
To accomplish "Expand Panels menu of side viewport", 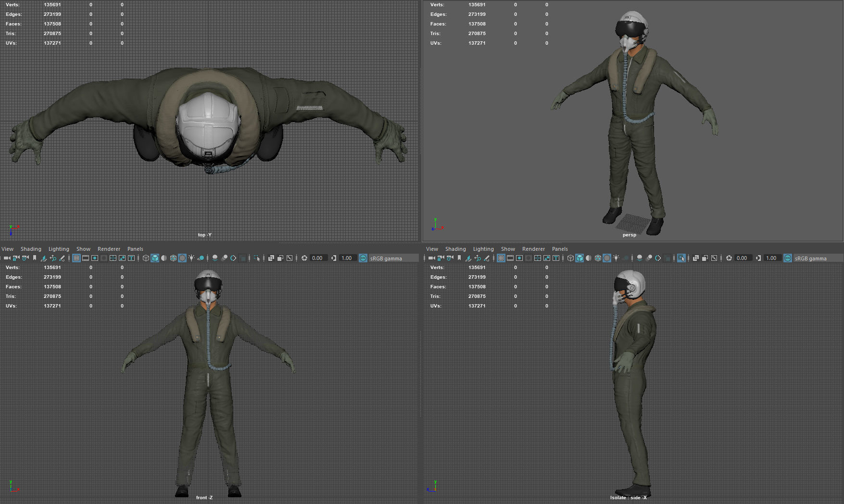I will pyautogui.click(x=560, y=249).
